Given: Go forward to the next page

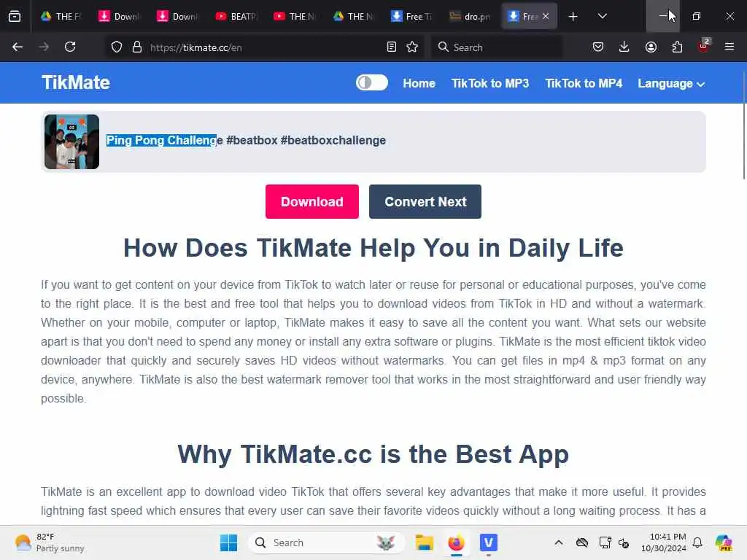Looking at the screenshot, I should pyautogui.click(x=43, y=47).
